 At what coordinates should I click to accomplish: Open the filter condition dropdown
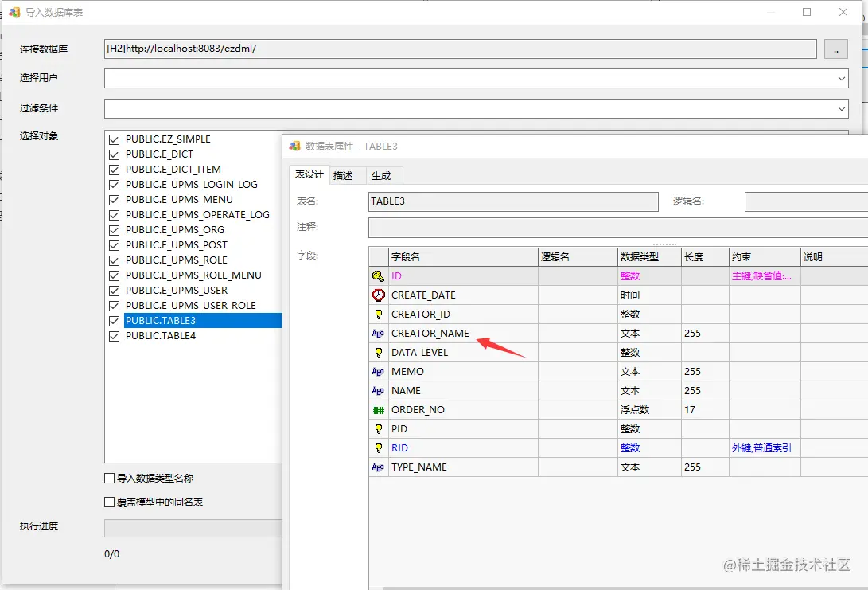(842, 108)
